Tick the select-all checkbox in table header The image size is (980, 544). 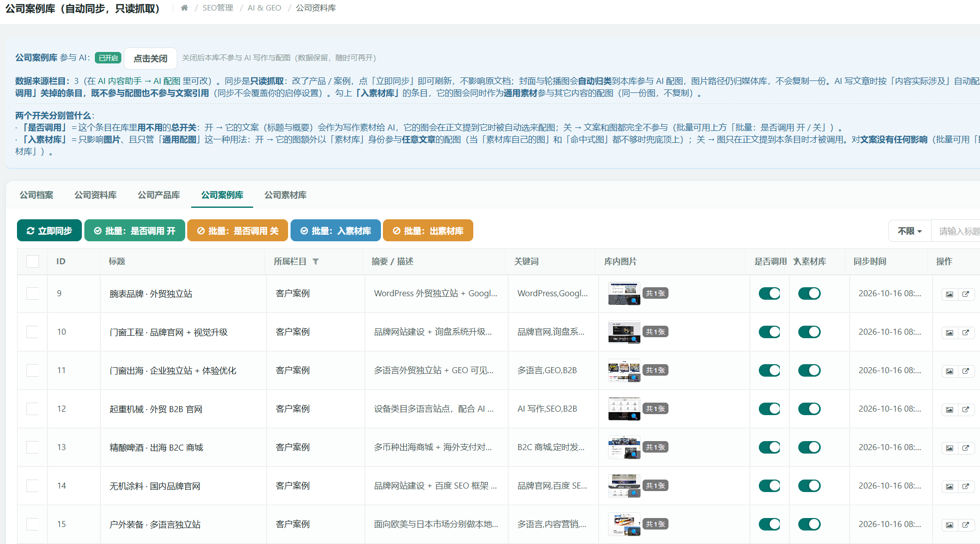[x=32, y=261]
